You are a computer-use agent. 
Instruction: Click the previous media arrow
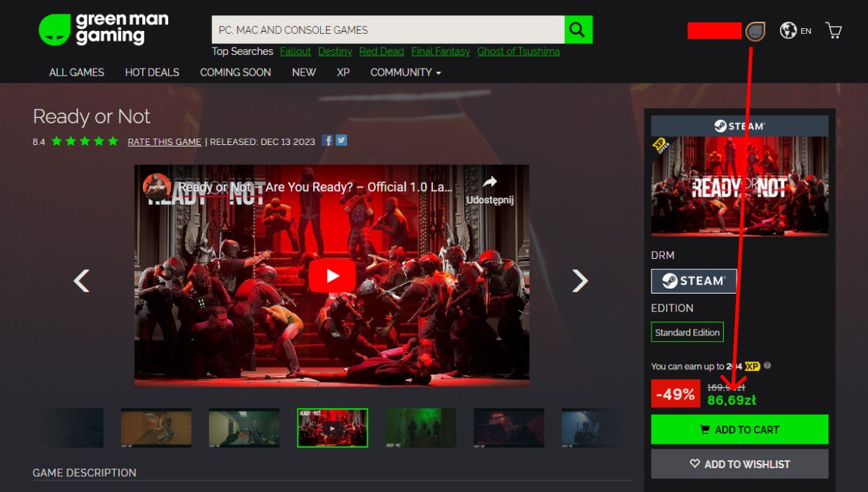(82, 281)
